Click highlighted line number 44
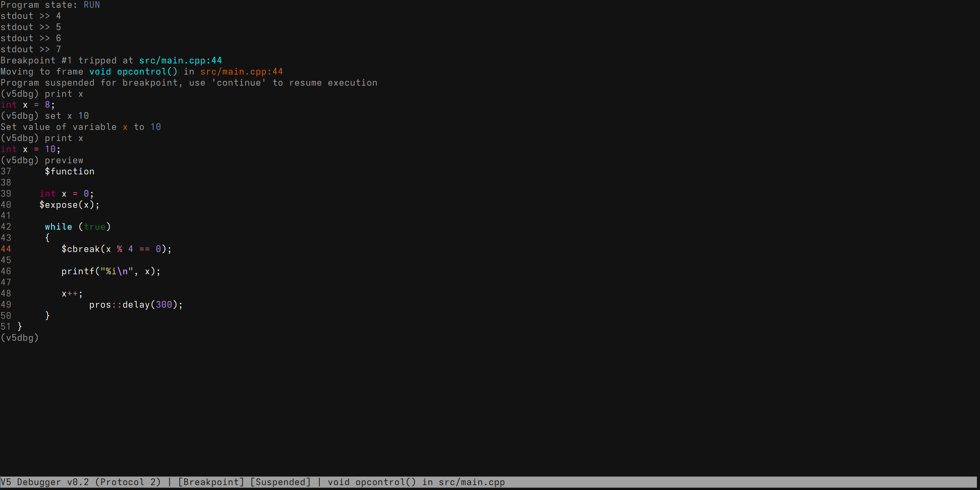Screen dimensions: 980x490 pos(6,249)
